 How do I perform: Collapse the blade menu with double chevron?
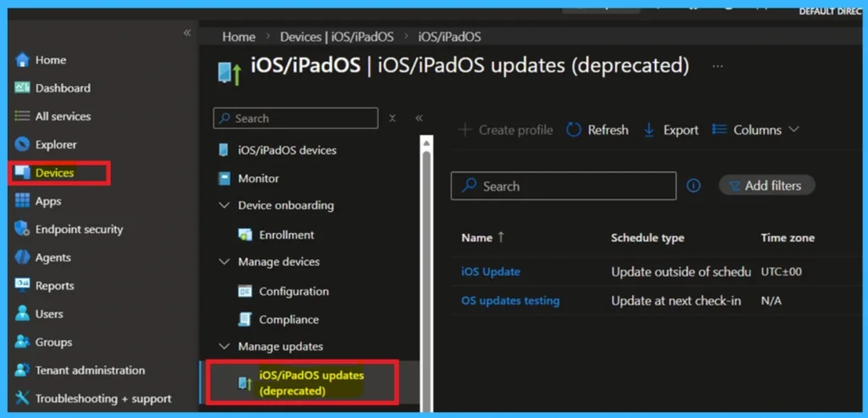point(419,118)
